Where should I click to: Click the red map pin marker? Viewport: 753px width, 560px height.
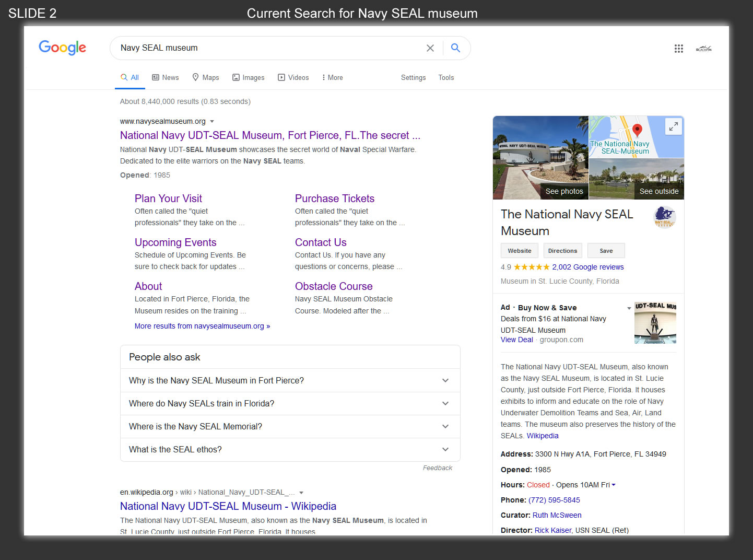[637, 130]
